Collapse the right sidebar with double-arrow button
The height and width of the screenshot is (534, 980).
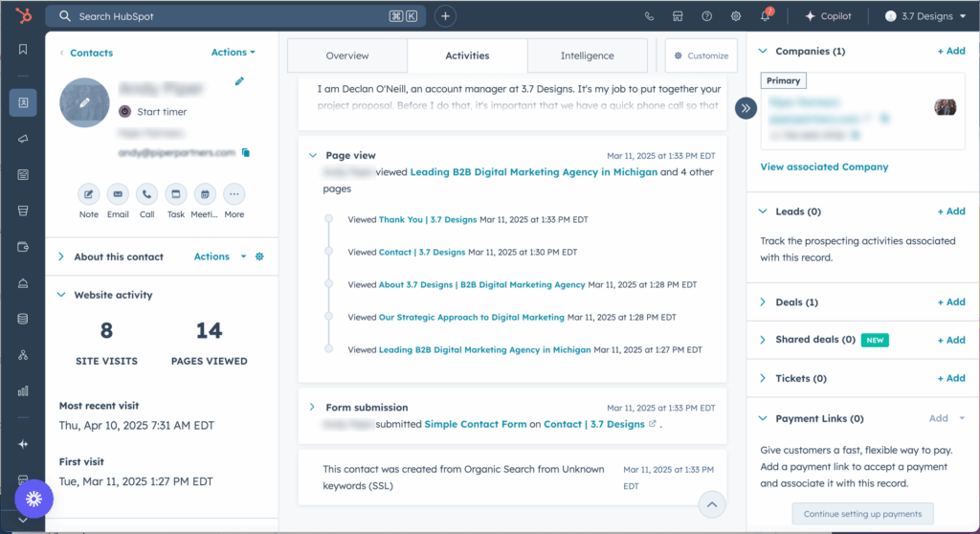(746, 108)
